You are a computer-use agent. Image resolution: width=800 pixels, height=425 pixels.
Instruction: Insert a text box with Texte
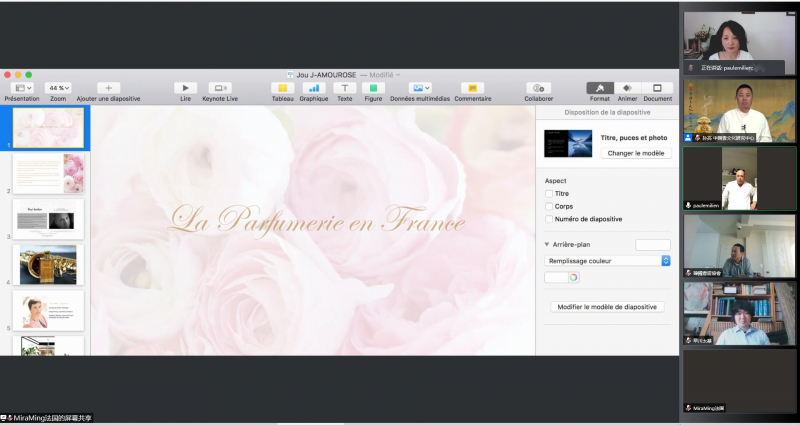(x=344, y=88)
